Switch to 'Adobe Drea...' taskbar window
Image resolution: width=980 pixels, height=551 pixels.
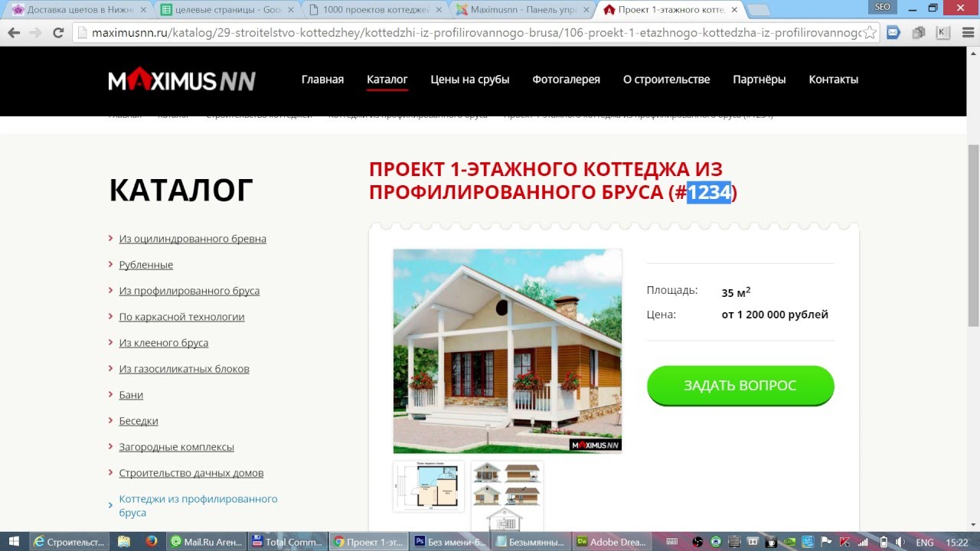click(612, 542)
